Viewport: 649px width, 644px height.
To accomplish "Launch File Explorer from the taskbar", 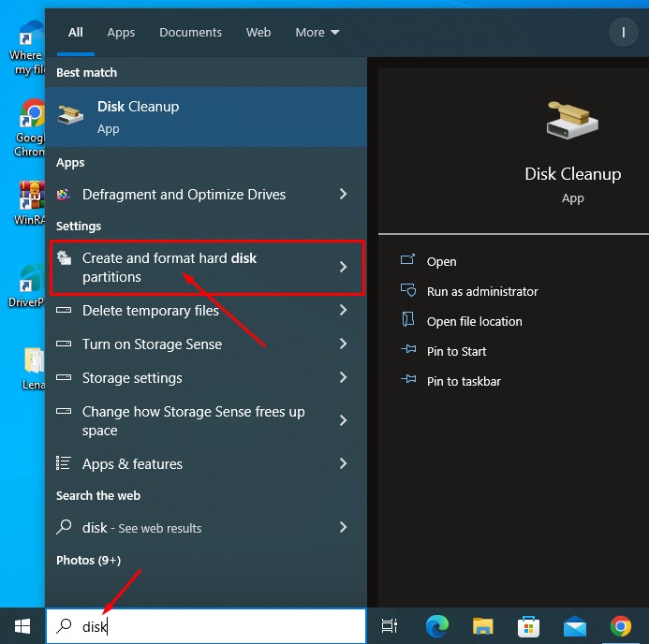I will click(482, 626).
